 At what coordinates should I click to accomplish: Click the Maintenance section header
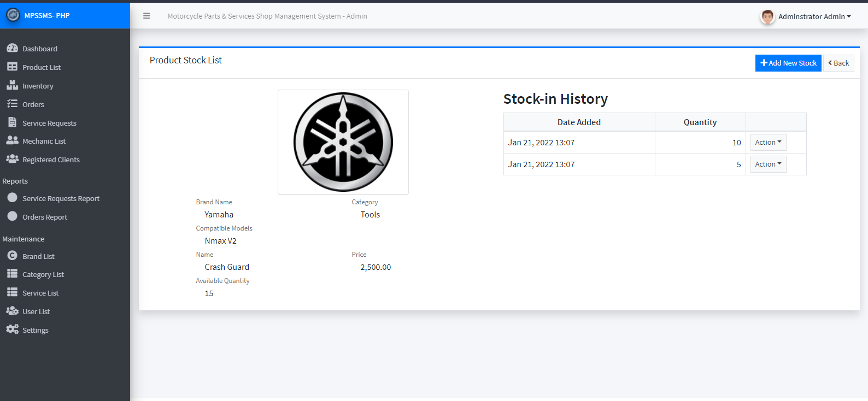[24, 239]
